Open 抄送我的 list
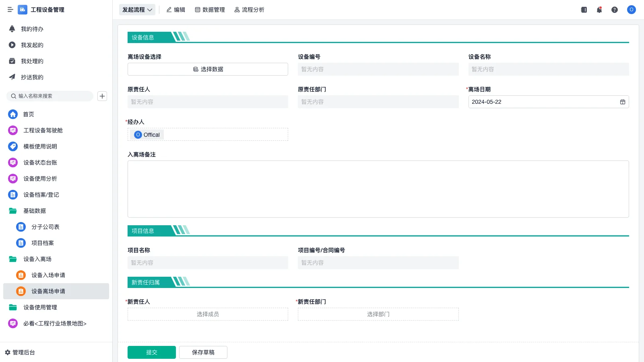Screen dimensions: 644x362 pyautogui.click(x=56, y=77)
